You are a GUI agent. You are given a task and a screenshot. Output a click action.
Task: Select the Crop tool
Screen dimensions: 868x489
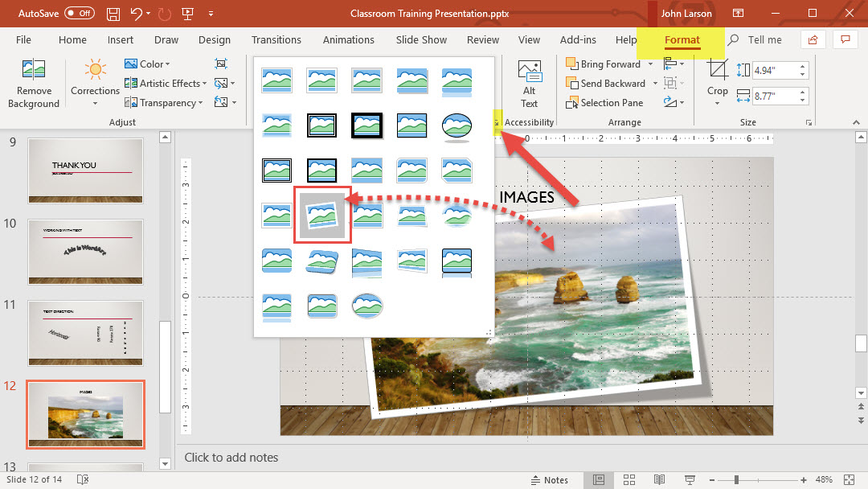tap(717, 81)
